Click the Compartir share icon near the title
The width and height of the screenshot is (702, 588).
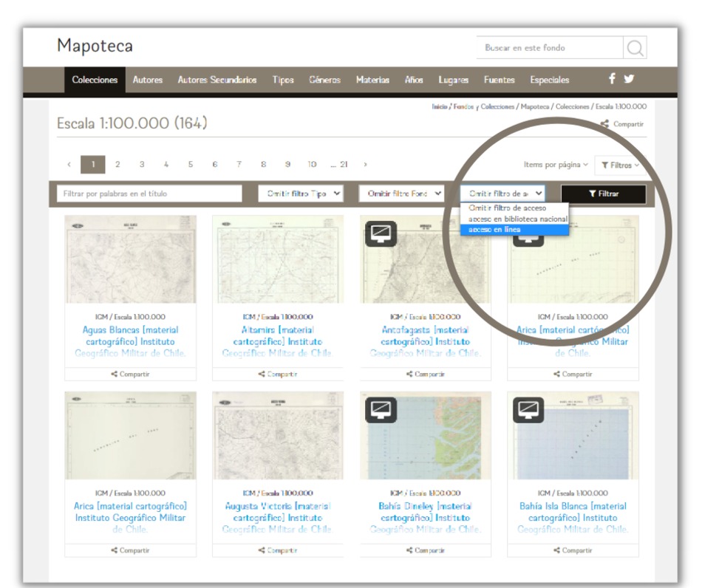(x=605, y=124)
